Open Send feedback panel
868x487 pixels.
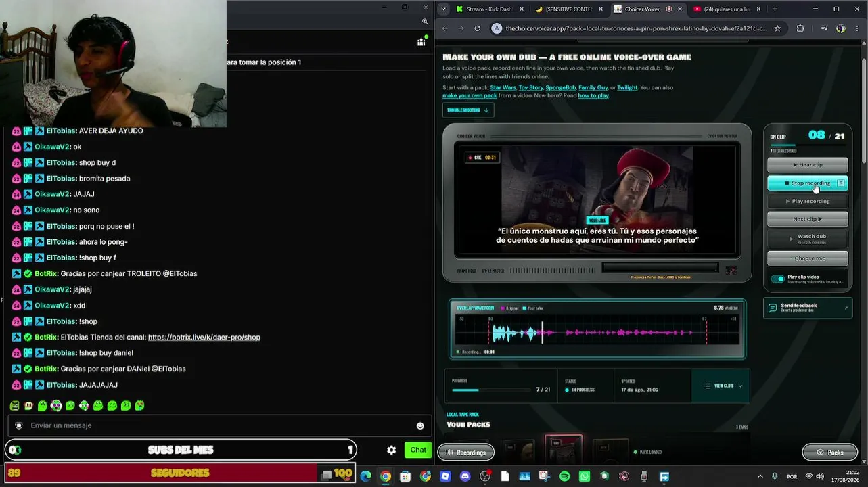click(x=807, y=308)
